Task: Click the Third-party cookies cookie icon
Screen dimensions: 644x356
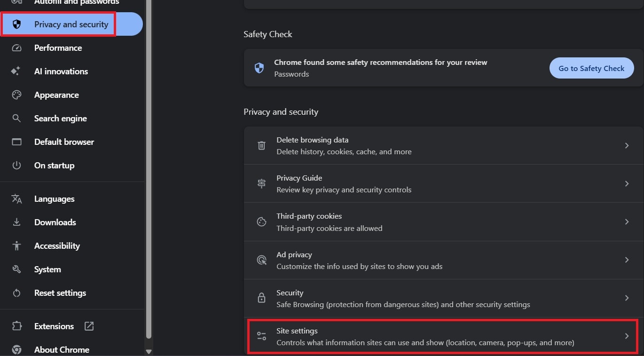Action: click(261, 222)
